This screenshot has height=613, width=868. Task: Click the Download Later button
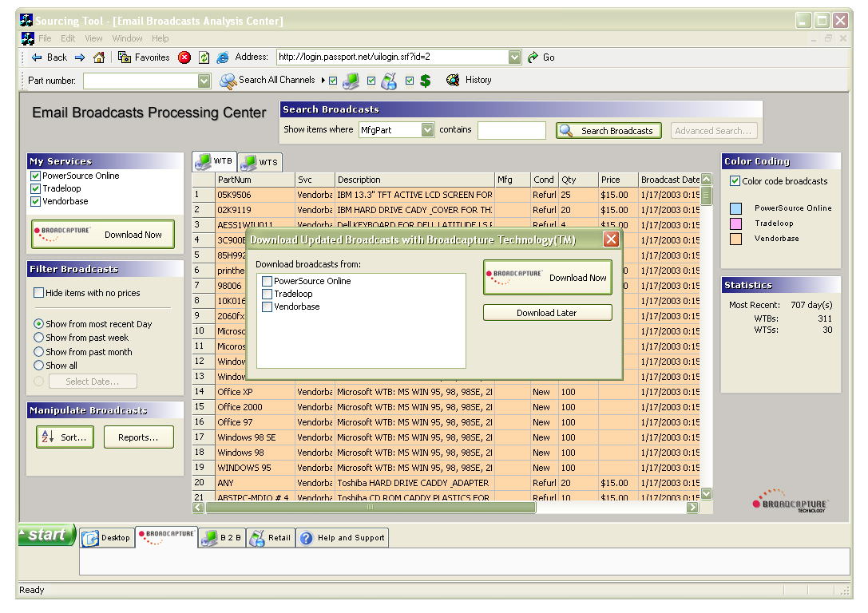pos(548,313)
